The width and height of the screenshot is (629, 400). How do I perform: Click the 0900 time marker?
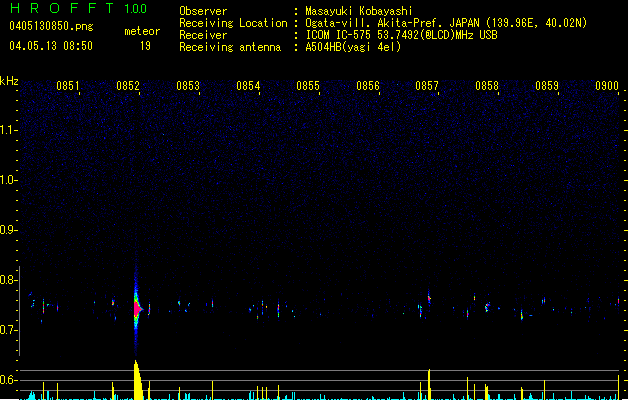[x=607, y=86]
